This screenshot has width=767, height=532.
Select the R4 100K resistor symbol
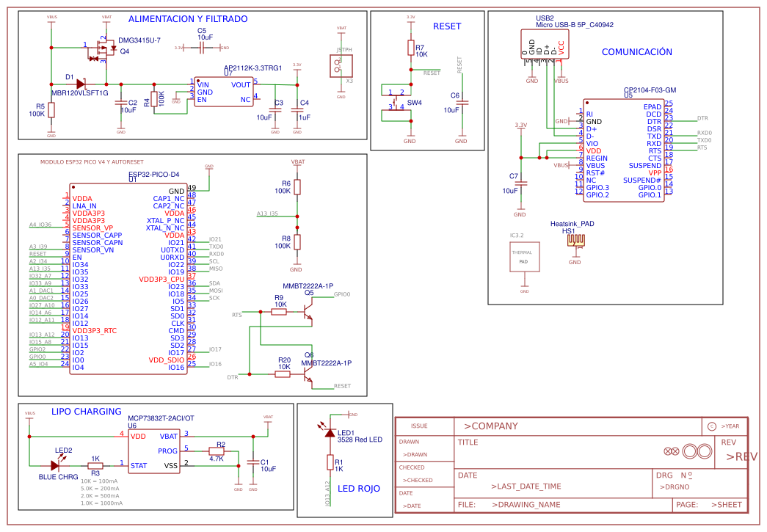(154, 98)
